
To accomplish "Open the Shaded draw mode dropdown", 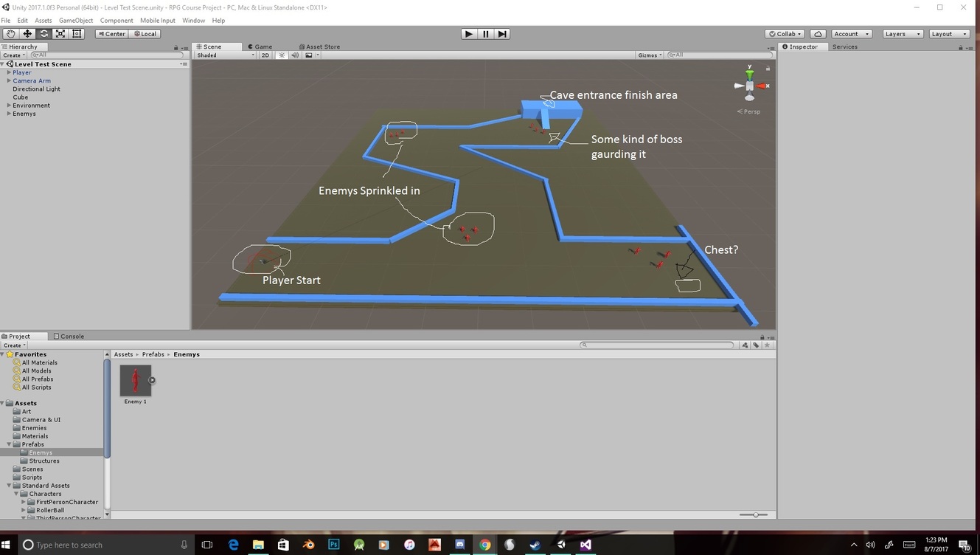I will pyautogui.click(x=225, y=55).
